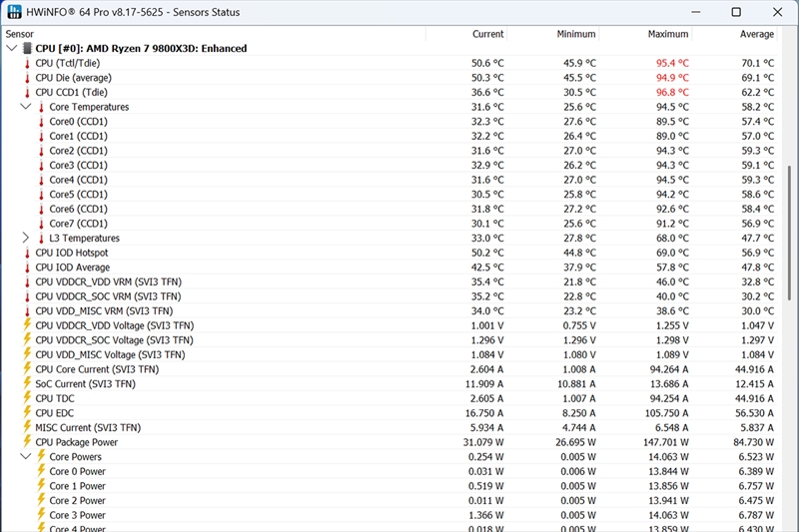Click the 70.1 °C average Tctl/Tdie value
The image size is (799, 532).
click(757, 63)
